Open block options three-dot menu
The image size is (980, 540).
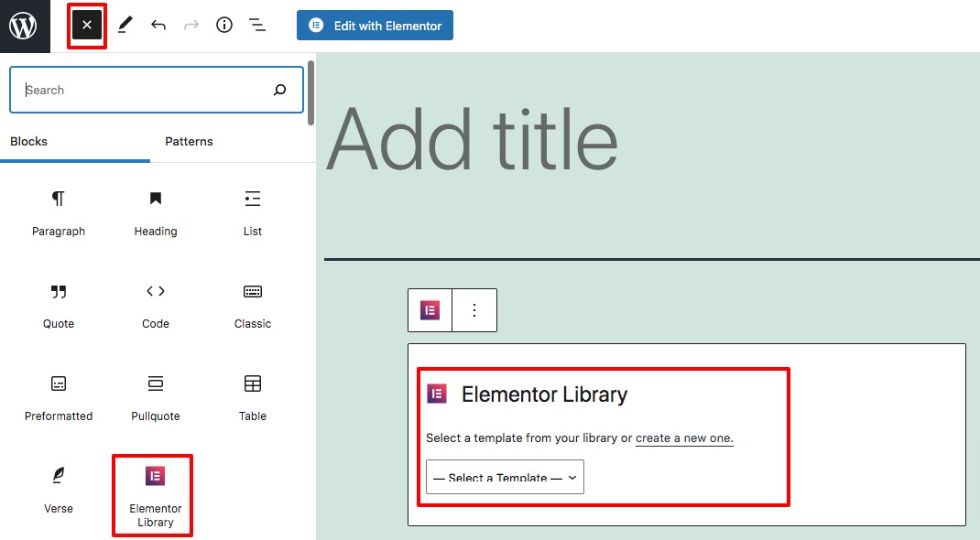coord(474,310)
